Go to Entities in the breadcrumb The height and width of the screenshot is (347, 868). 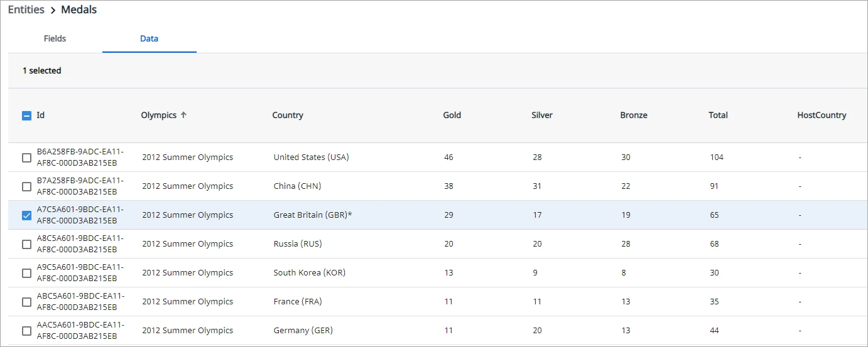coord(26,9)
